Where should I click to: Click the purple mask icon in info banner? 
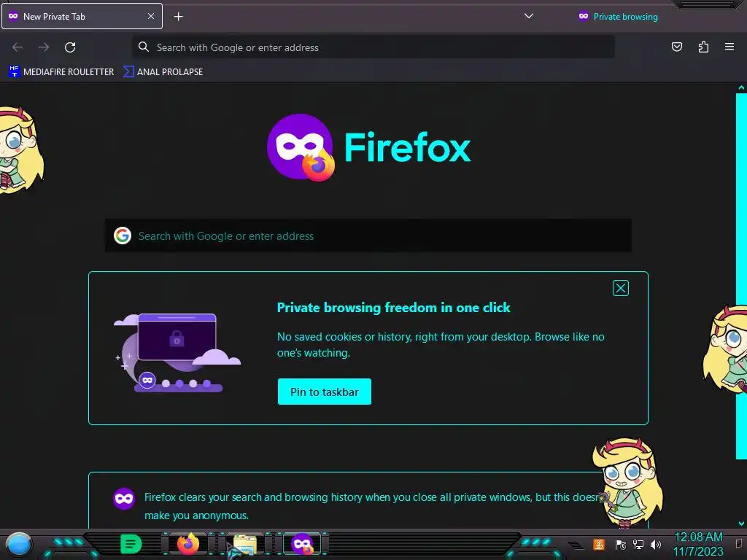[124, 499]
